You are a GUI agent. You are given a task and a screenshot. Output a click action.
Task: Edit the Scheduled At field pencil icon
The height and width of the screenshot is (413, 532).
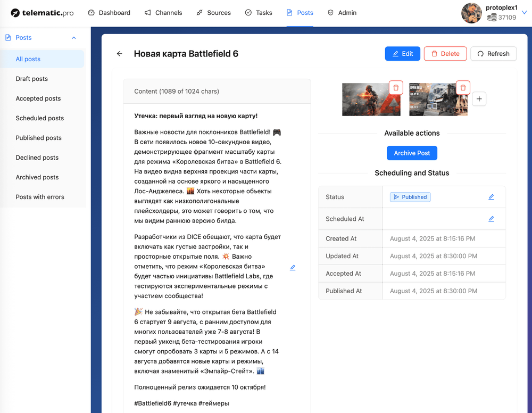[x=491, y=219]
